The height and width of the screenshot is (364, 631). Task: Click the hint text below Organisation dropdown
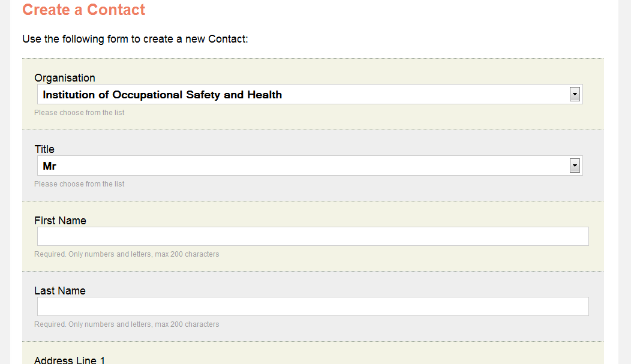click(x=79, y=113)
